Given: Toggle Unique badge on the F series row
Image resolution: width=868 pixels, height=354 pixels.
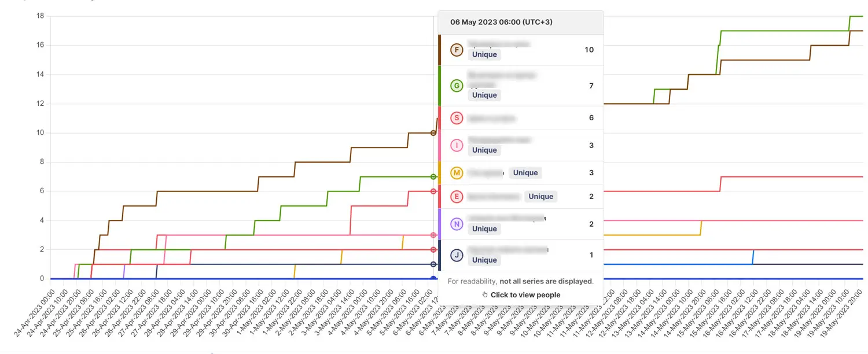Looking at the screenshot, I should pos(484,54).
